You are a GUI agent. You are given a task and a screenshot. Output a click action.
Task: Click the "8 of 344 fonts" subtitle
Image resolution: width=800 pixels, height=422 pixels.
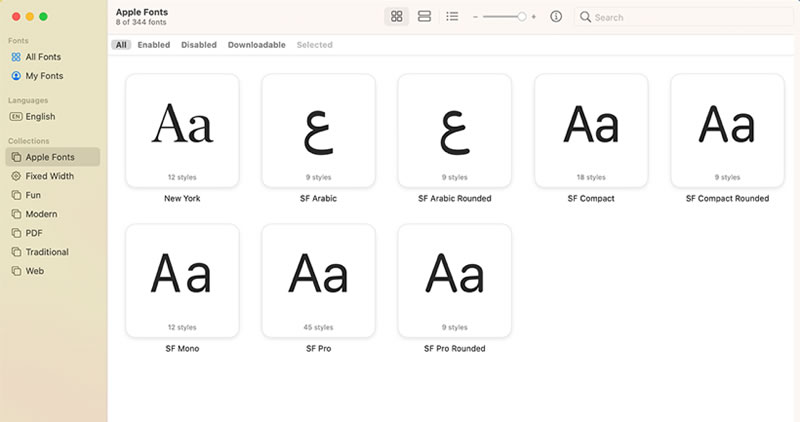[x=141, y=22]
